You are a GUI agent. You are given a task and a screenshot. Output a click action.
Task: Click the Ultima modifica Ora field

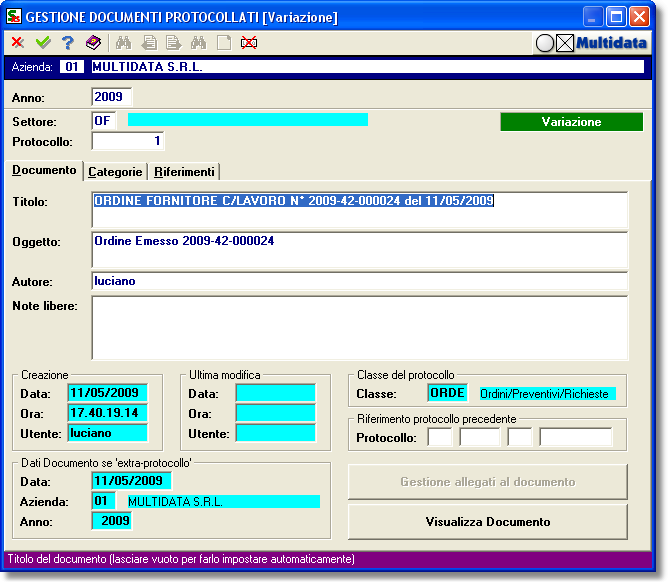pyautogui.click(x=276, y=413)
